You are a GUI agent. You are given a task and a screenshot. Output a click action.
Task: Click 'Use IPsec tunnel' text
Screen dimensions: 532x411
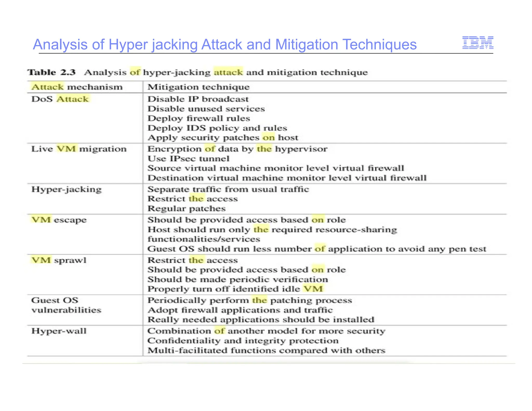click(x=188, y=158)
